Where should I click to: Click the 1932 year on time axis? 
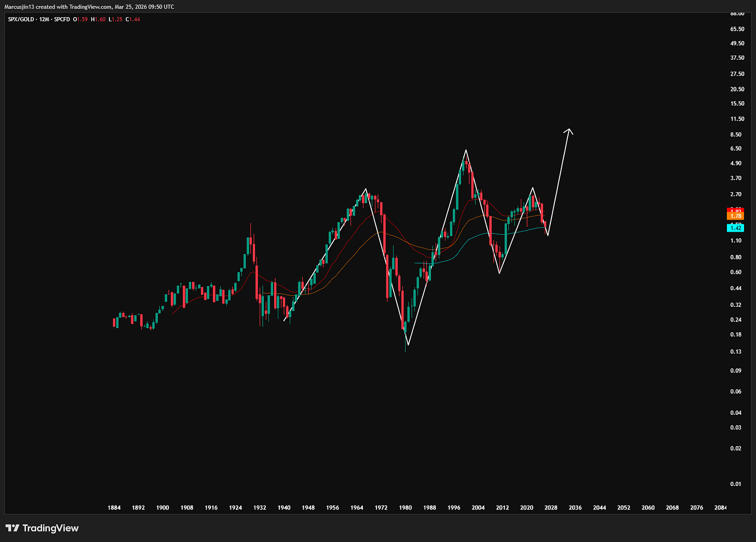(260, 508)
